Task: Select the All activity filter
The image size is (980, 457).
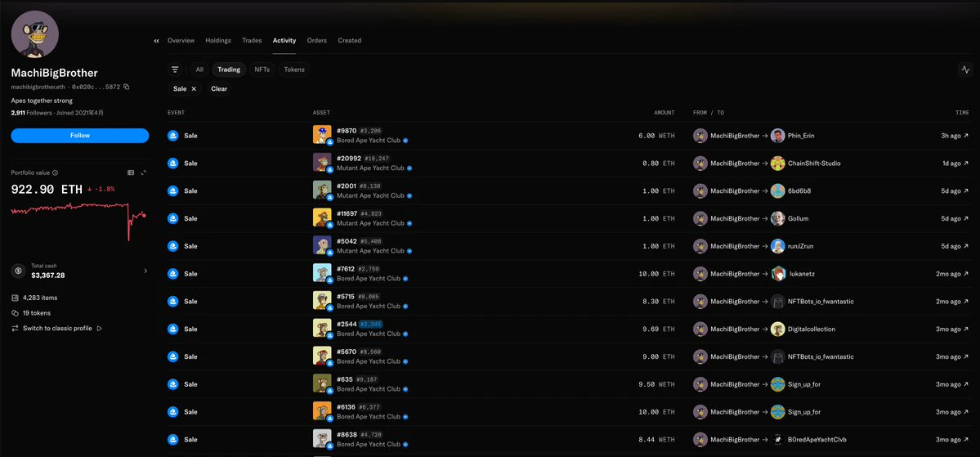Action: (x=199, y=69)
